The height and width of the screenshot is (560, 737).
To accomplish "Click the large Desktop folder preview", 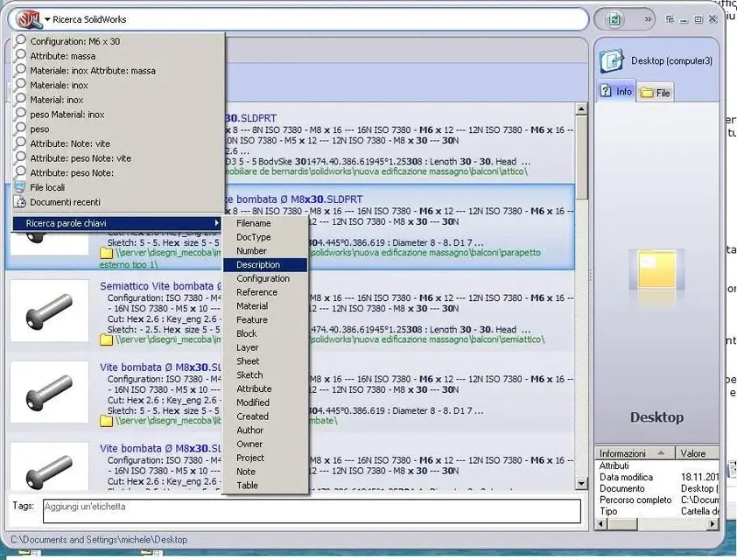I will [656, 270].
